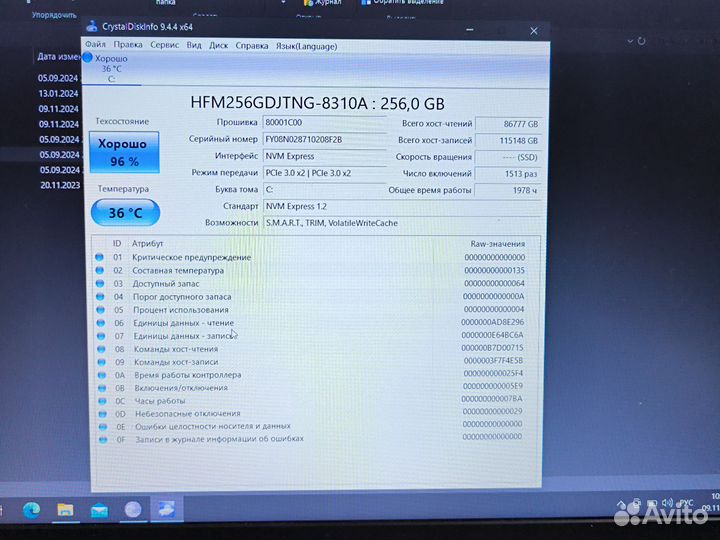Click the Прошивка field 80001C00
The image size is (720, 540).
325,123
